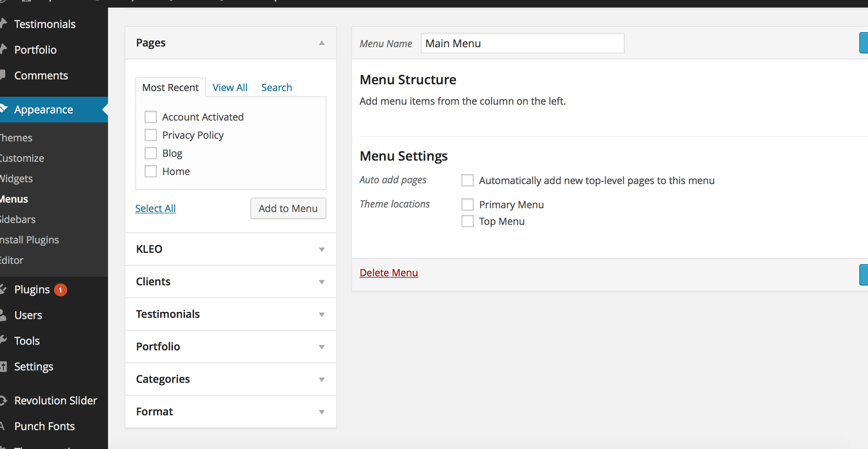Open the Search tab in Pages
Screen dimensions: 868x449
[276, 88]
